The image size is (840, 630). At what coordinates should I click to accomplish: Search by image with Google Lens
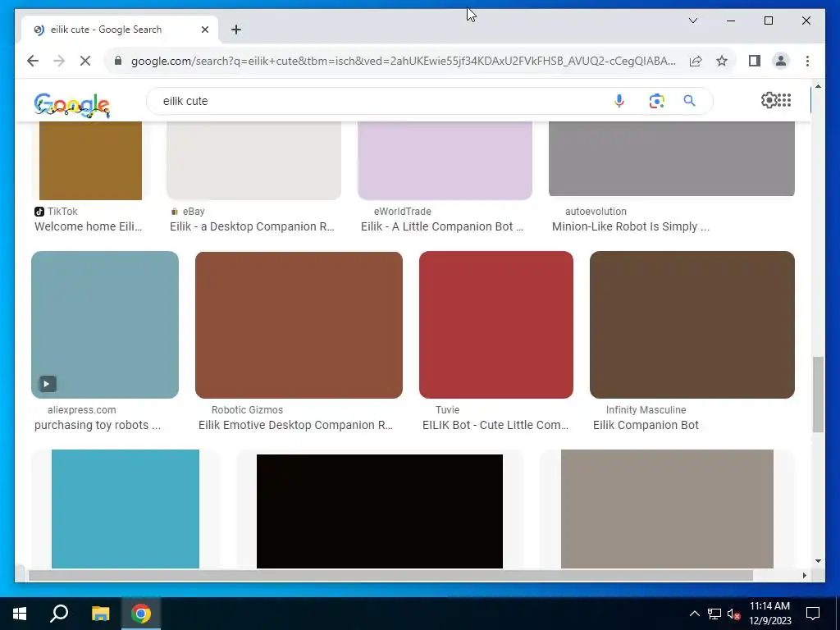coord(657,101)
